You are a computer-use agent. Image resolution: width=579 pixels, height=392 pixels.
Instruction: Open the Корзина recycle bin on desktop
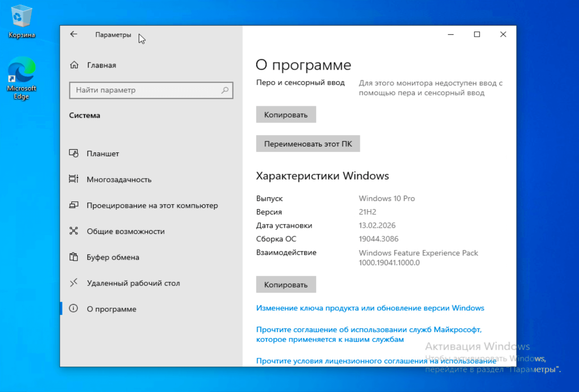21,20
